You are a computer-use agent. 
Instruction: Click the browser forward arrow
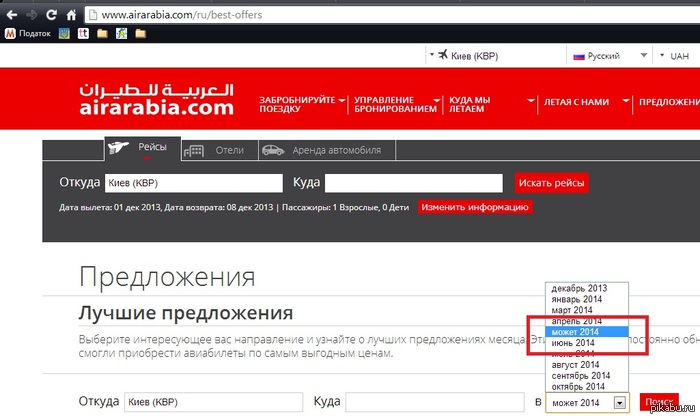[x=30, y=15]
